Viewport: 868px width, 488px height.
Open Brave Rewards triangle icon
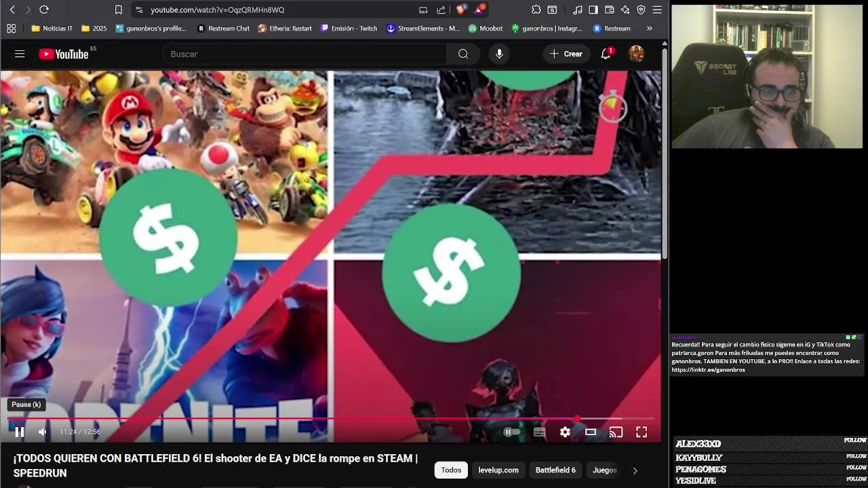click(x=479, y=9)
